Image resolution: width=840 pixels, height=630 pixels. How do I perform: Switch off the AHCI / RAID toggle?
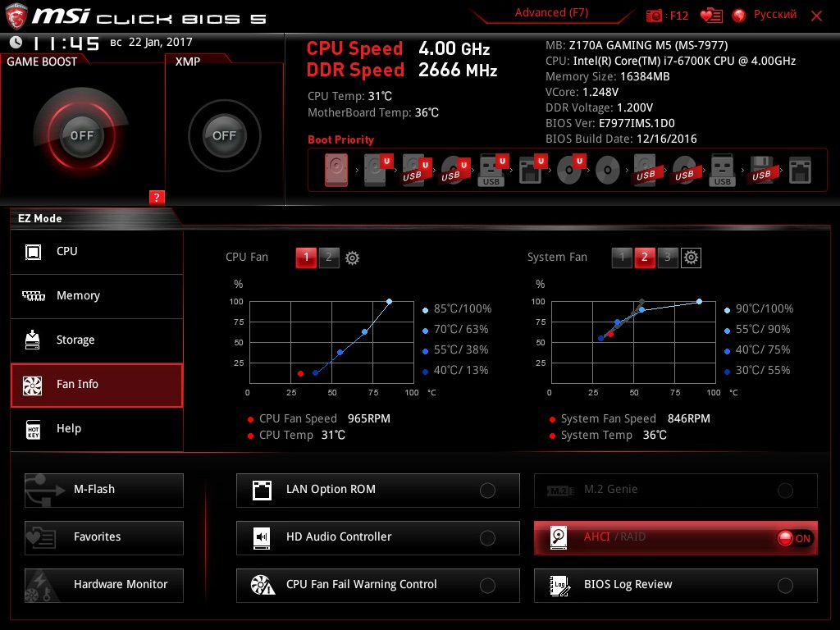click(x=795, y=538)
